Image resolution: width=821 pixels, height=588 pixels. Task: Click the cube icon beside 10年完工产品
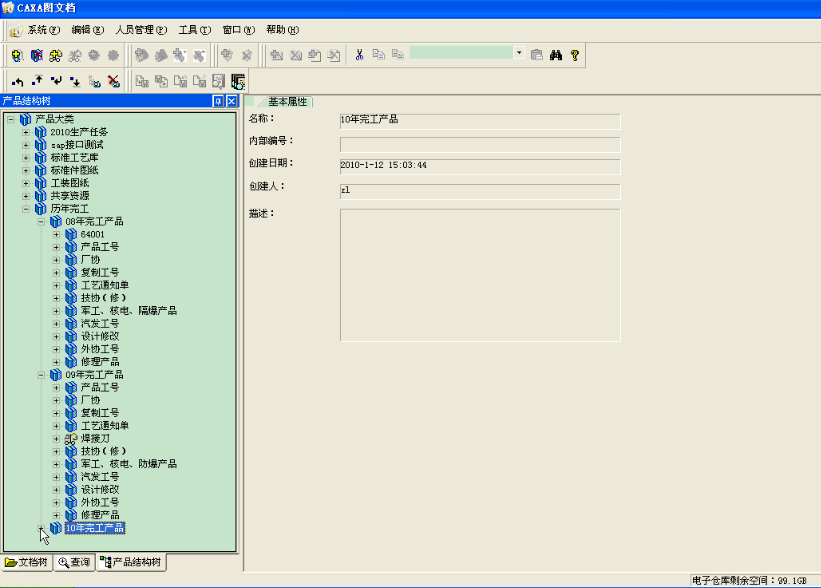coord(56,528)
